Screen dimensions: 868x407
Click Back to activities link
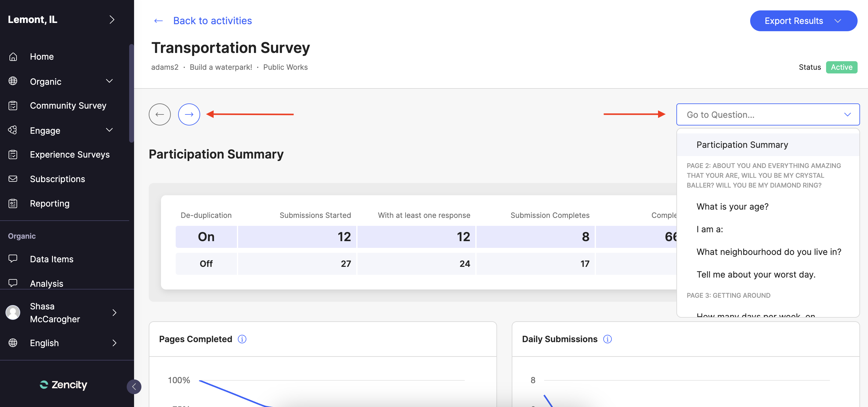coord(212,21)
